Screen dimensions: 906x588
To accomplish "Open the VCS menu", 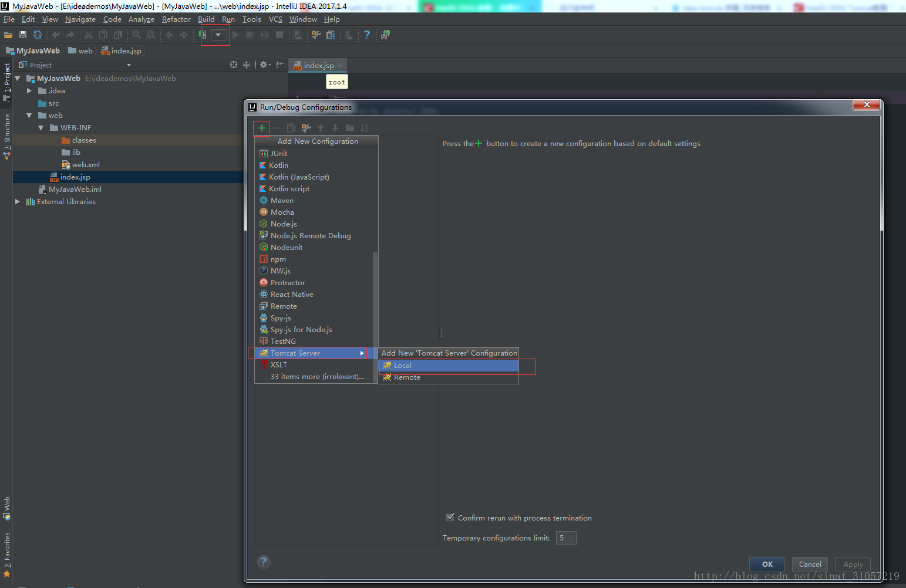I will [275, 19].
